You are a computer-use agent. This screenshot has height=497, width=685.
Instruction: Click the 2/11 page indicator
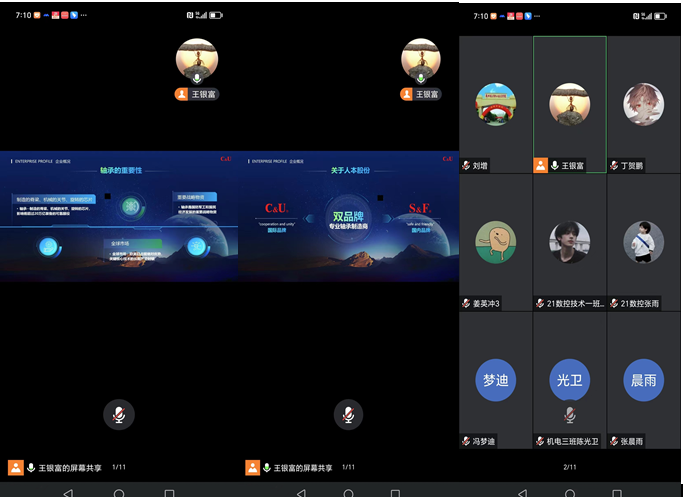click(x=570, y=467)
